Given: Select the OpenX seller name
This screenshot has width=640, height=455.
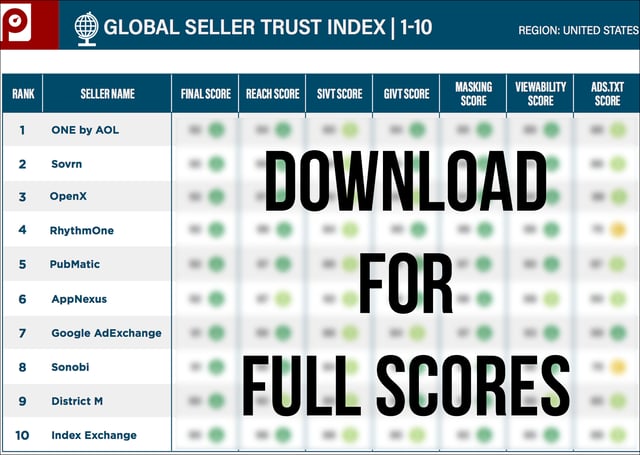Looking at the screenshot, I should coord(68,196).
